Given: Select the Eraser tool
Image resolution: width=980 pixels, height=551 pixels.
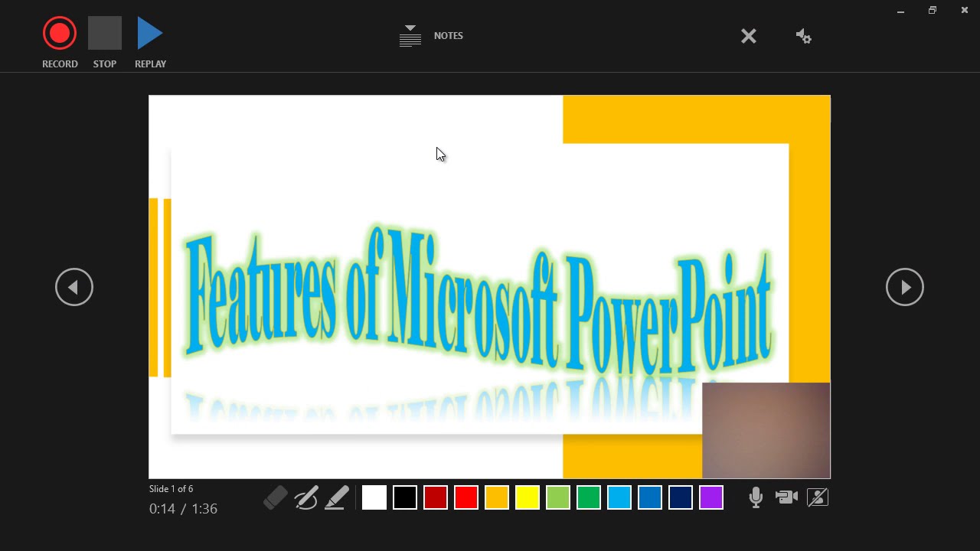Looking at the screenshot, I should tap(276, 497).
